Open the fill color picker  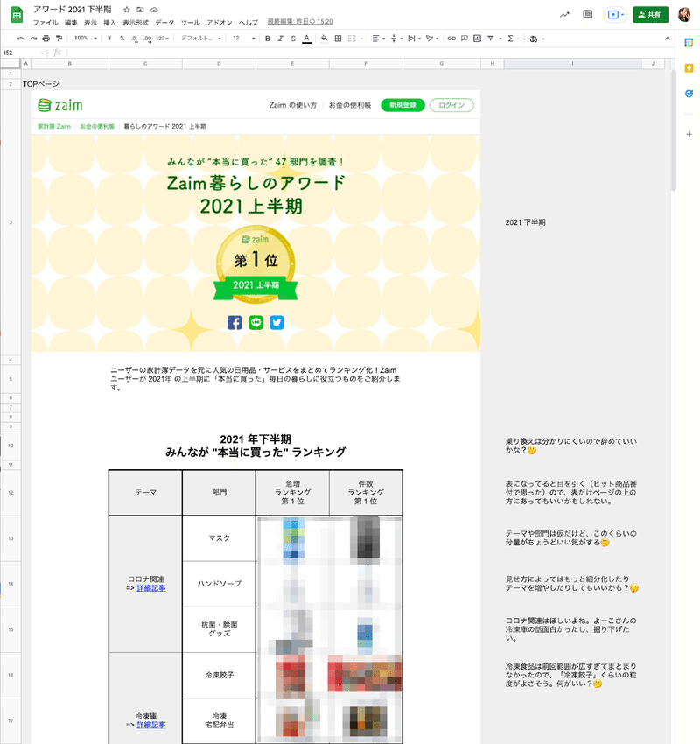pyautogui.click(x=324, y=39)
